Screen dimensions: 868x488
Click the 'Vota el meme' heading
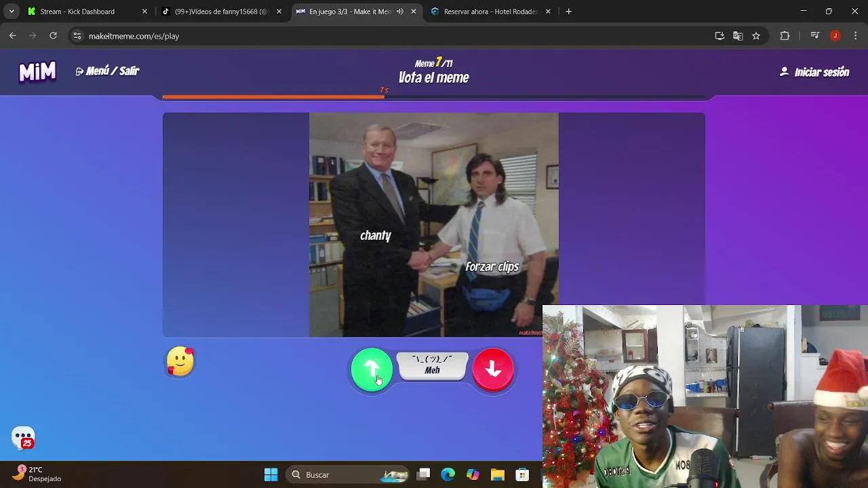[x=434, y=78]
